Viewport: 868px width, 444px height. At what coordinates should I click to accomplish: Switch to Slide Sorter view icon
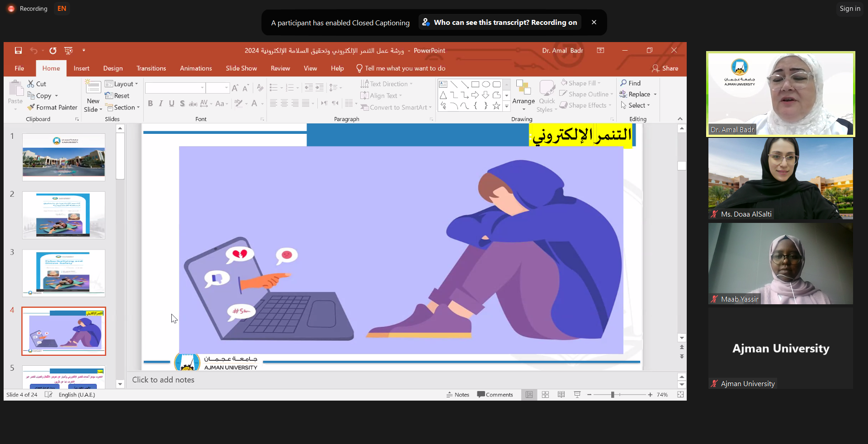(545, 395)
